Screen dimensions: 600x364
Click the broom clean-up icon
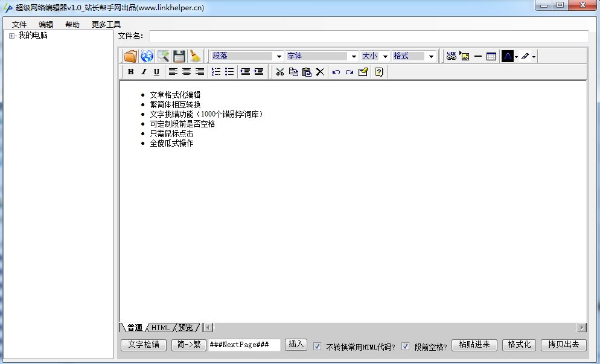pos(196,56)
